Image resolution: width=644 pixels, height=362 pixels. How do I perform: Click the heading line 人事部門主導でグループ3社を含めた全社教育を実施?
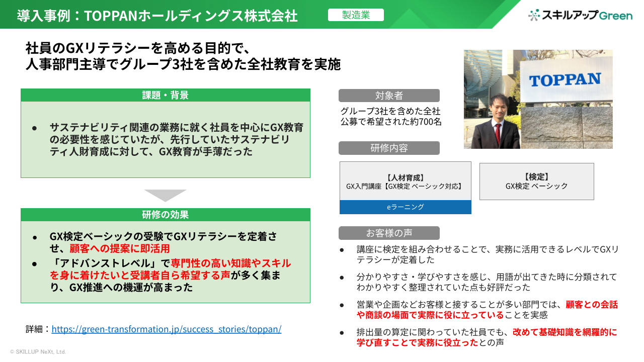point(183,64)
